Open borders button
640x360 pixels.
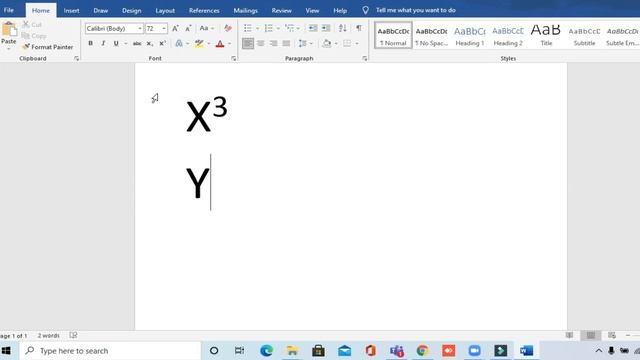[347, 43]
